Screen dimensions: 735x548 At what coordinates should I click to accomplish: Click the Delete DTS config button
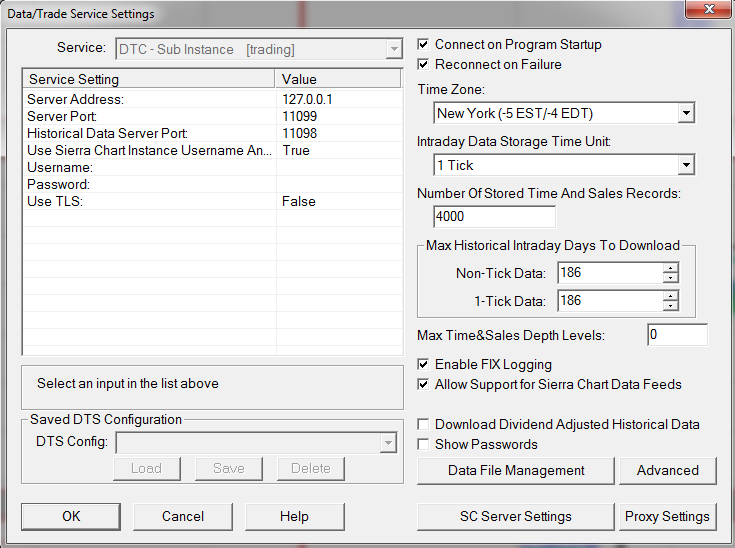tap(311, 469)
